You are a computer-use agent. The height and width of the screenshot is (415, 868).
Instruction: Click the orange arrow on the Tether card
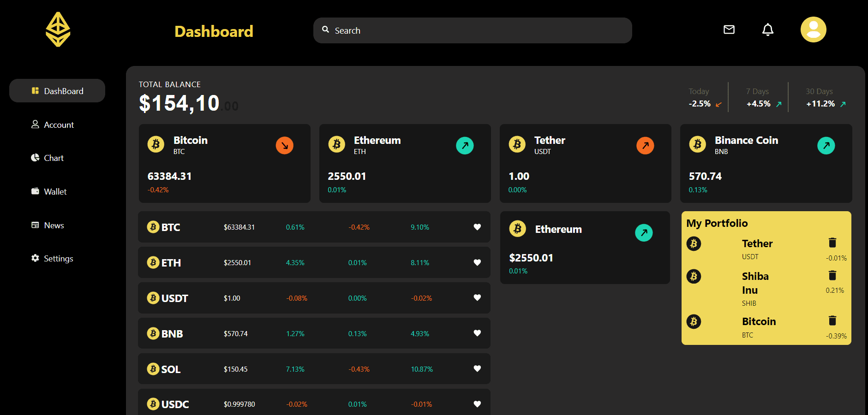(x=646, y=146)
